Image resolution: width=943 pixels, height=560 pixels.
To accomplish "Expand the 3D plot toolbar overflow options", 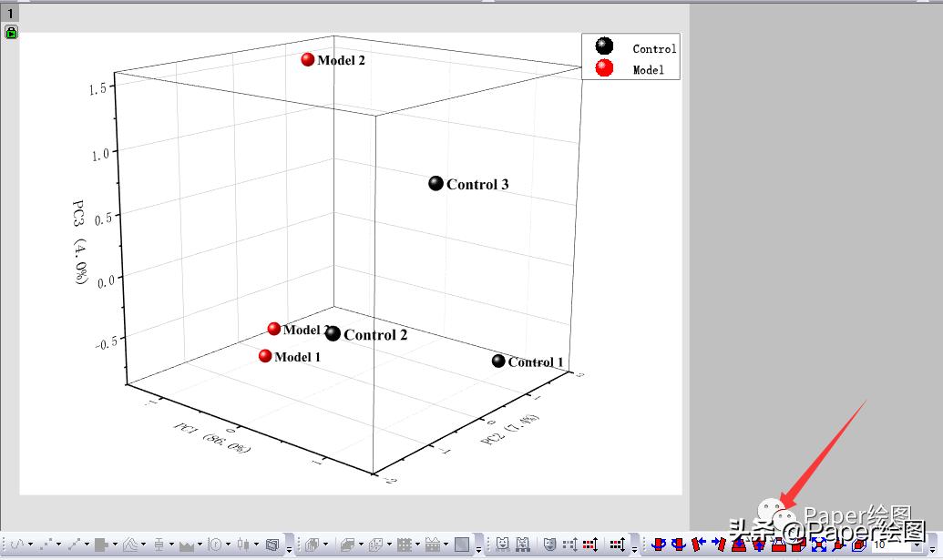I will coord(290,548).
